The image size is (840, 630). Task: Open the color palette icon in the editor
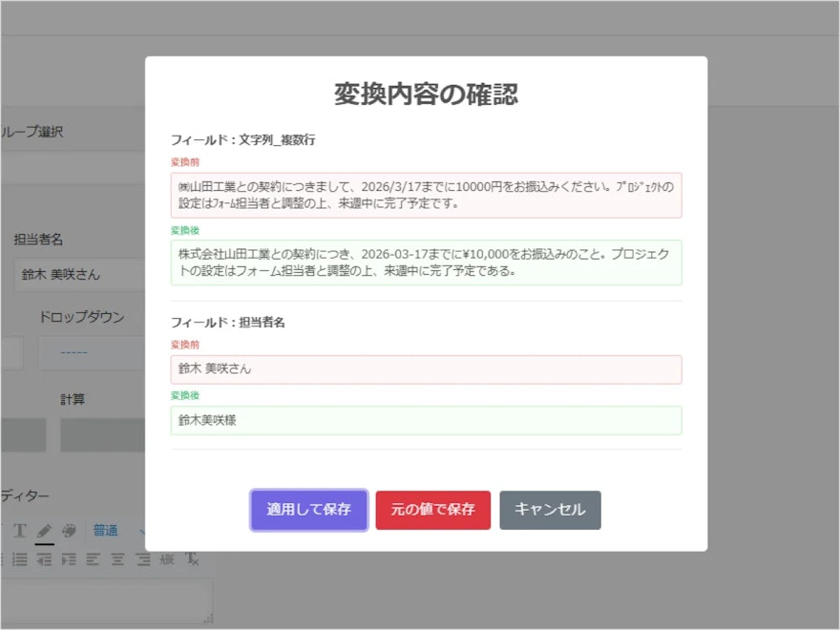[x=70, y=531]
